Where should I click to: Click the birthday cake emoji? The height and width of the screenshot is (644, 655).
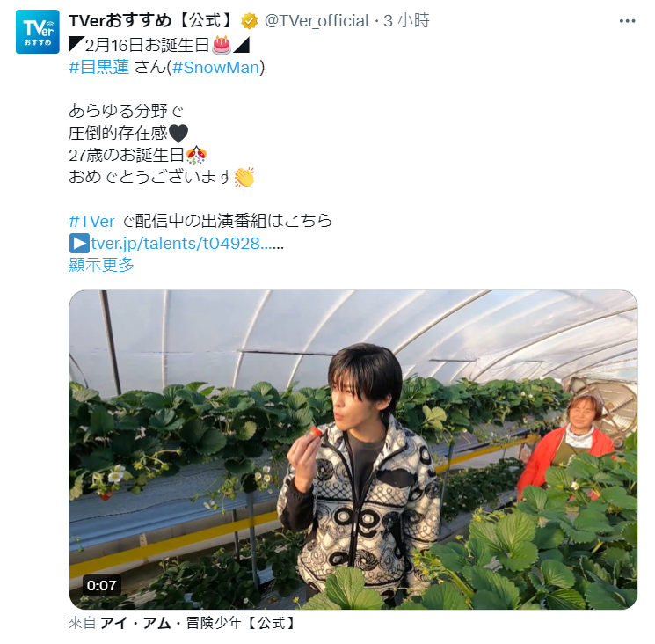pyautogui.click(x=222, y=45)
